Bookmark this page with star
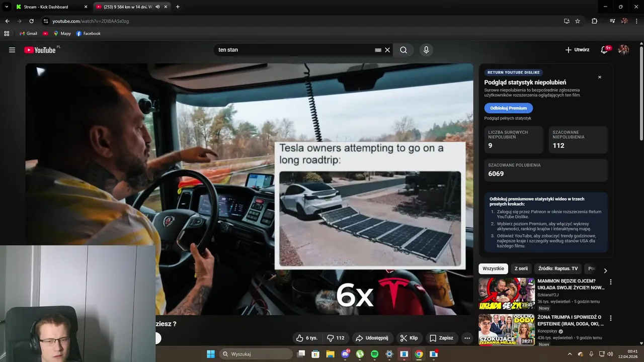 [578, 21]
